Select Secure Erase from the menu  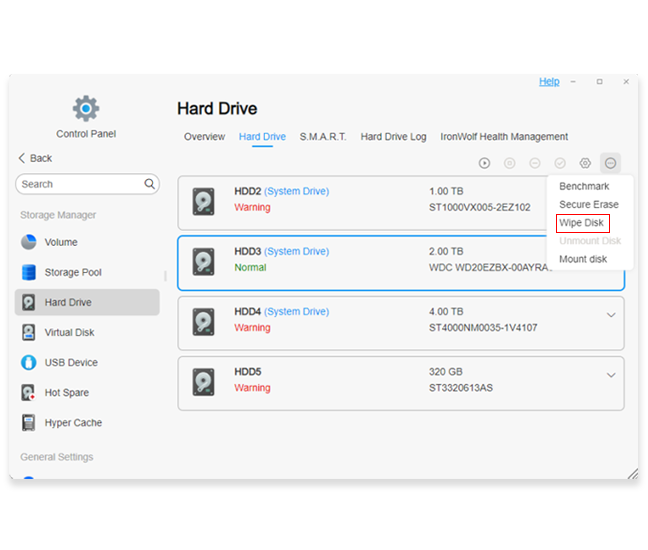point(588,205)
